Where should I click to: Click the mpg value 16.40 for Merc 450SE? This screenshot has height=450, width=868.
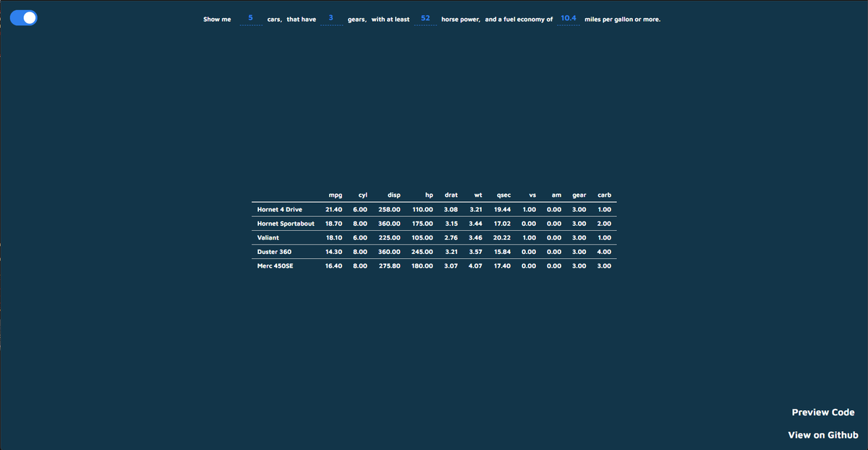pyautogui.click(x=334, y=266)
